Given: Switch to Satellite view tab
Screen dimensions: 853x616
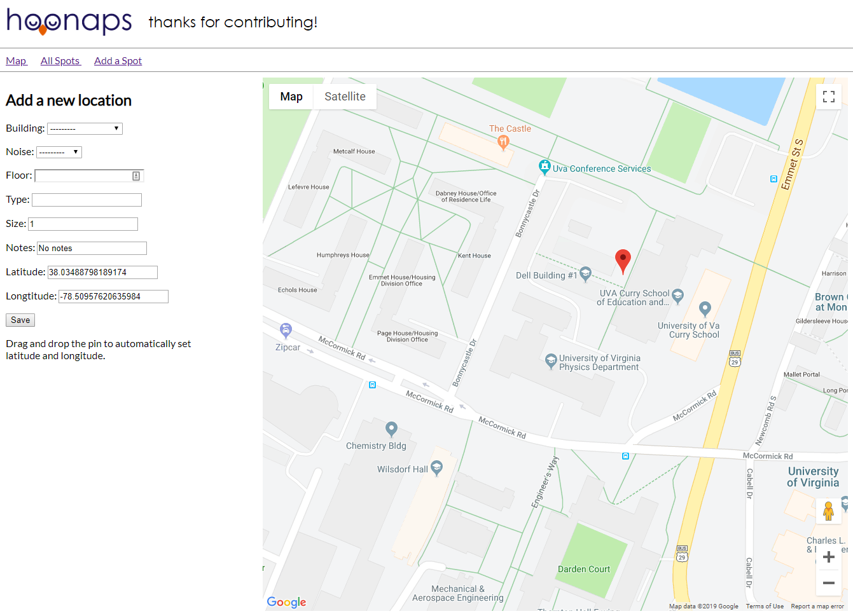Looking at the screenshot, I should (x=345, y=97).
